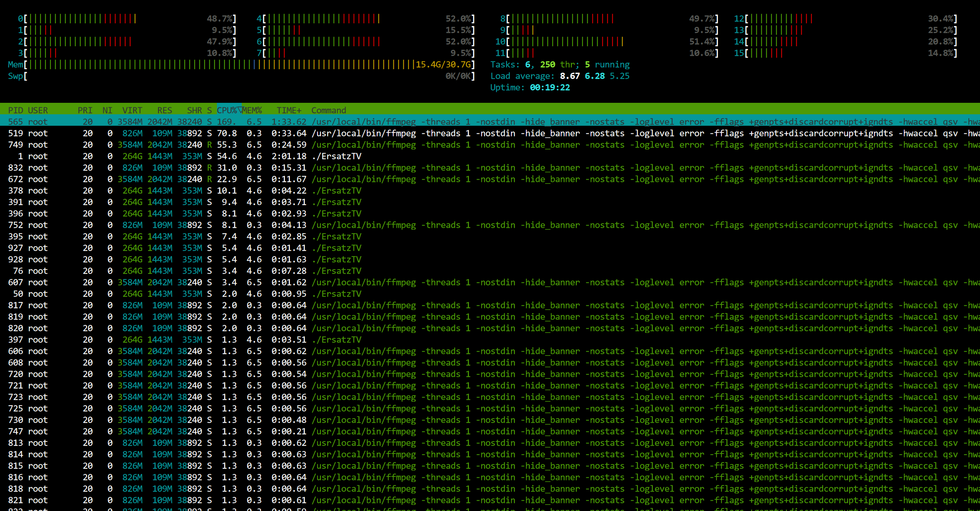Image resolution: width=980 pixels, height=511 pixels.
Task: Sort by the SHR column header
Action: click(x=195, y=110)
